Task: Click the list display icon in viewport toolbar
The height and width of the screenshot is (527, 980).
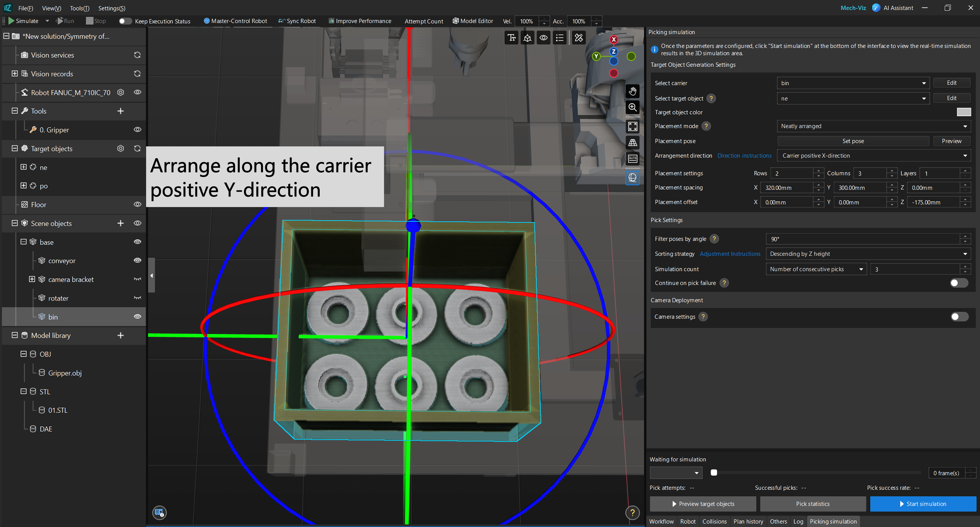Action: (x=560, y=38)
